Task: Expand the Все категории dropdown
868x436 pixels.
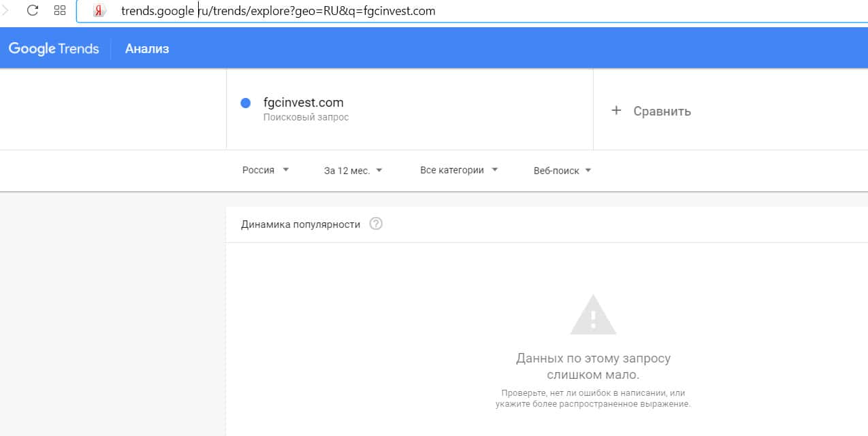Action: [459, 170]
